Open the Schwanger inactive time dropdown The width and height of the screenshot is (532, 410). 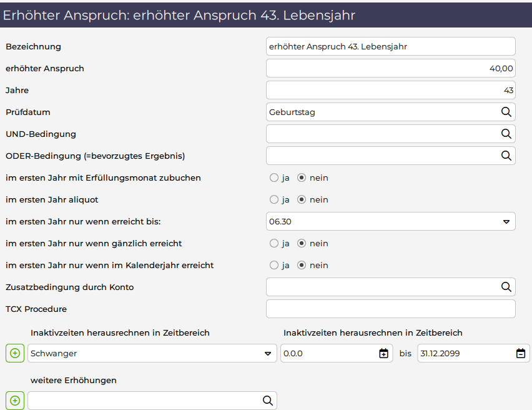pyautogui.click(x=268, y=354)
